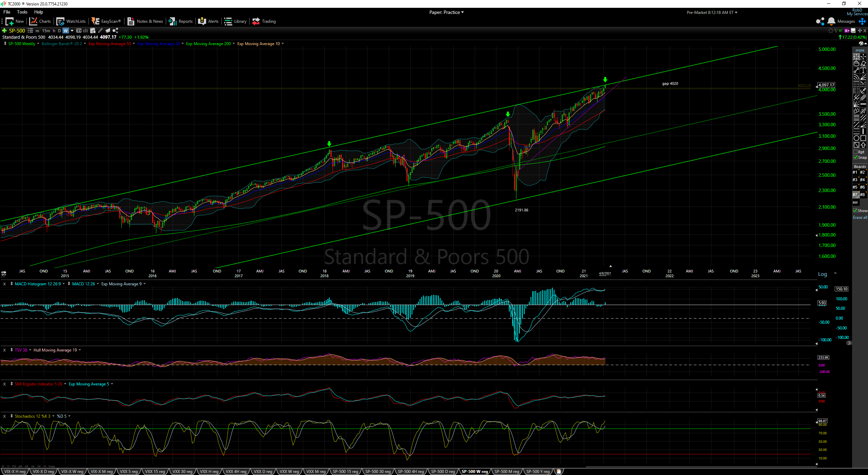Screen dimensions: 868x475
Task: Click the SP-500 symbol entry field
Action: click(17, 31)
